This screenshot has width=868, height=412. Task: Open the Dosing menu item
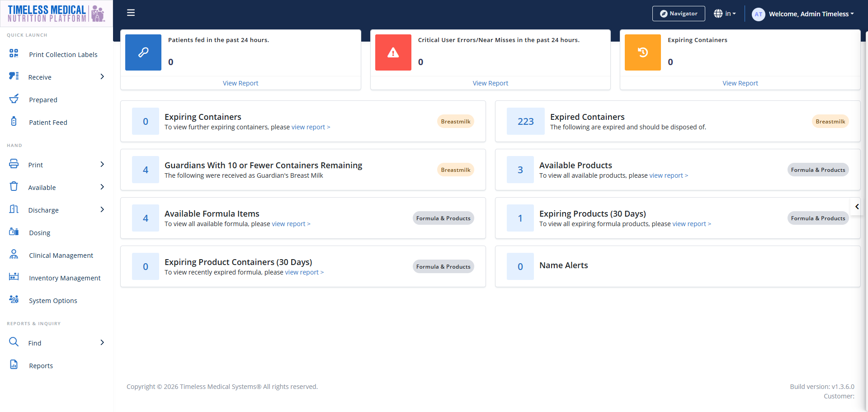pyautogui.click(x=40, y=233)
